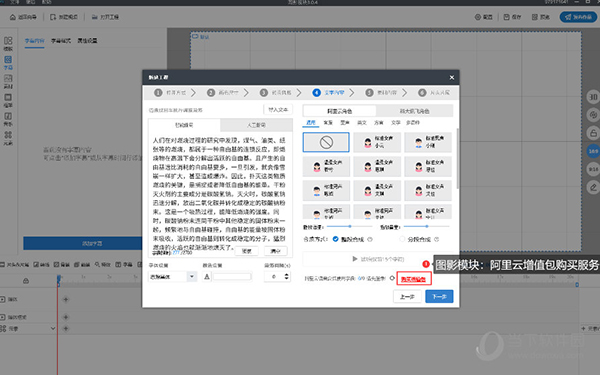Click the circular icon below the 3D button
The width and height of the screenshot is (600, 375).
coord(593,115)
